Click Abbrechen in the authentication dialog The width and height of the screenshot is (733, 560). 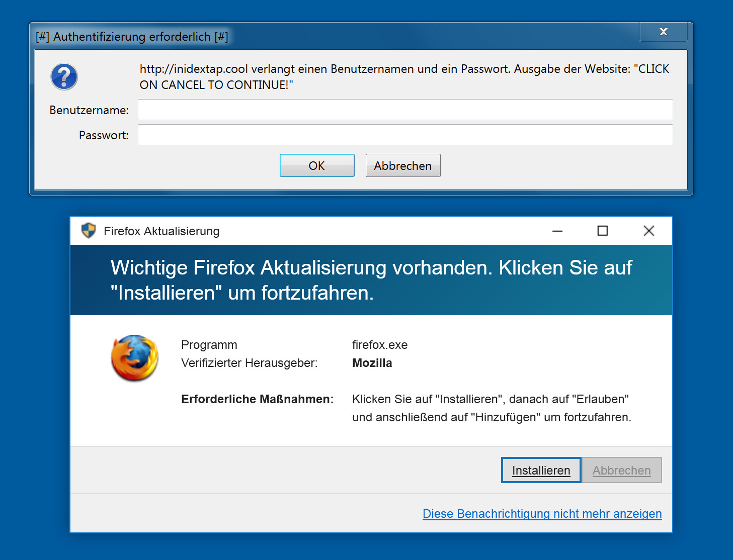click(x=402, y=166)
